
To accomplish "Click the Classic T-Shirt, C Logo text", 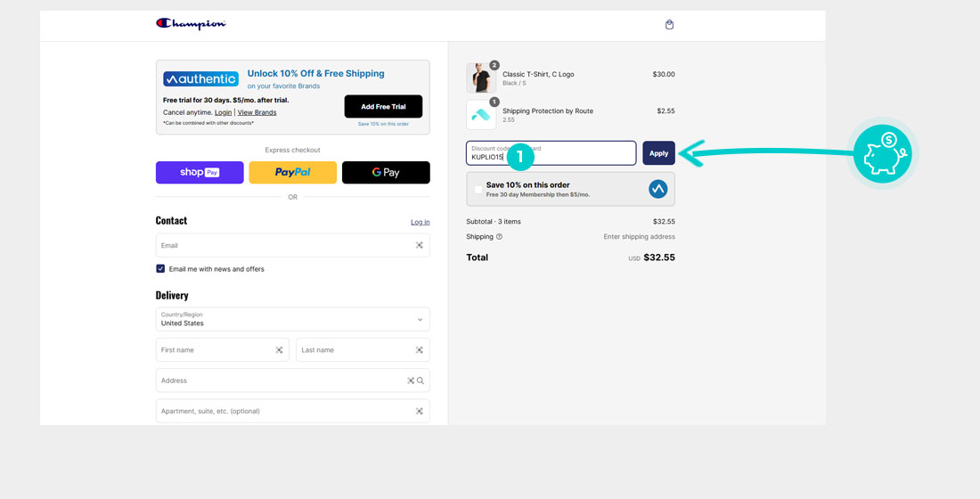I will pyautogui.click(x=538, y=75).
